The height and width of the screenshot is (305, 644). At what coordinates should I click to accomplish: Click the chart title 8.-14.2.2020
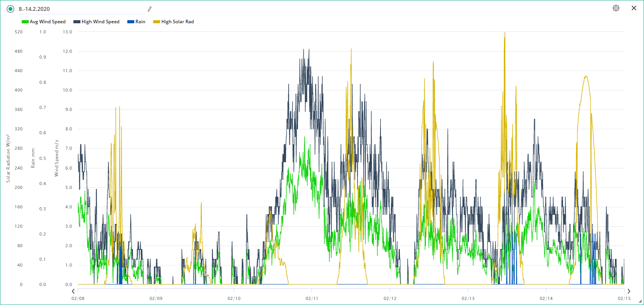[x=34, y=9]
